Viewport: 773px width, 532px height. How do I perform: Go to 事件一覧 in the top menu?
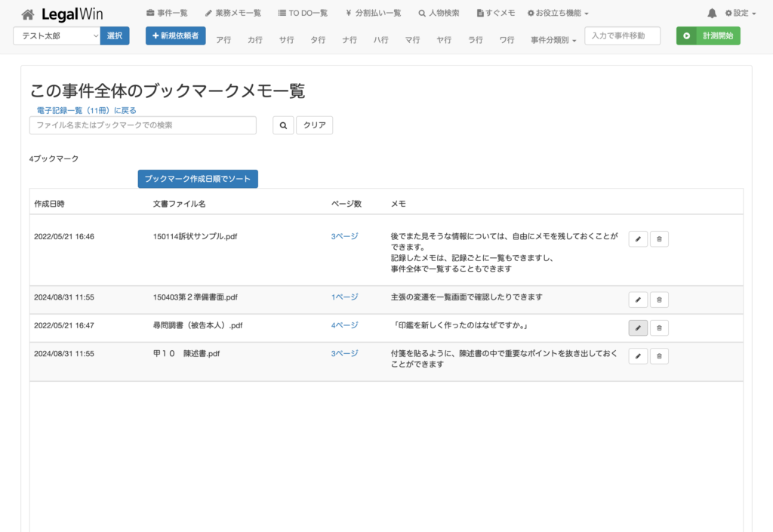(167, 14)
